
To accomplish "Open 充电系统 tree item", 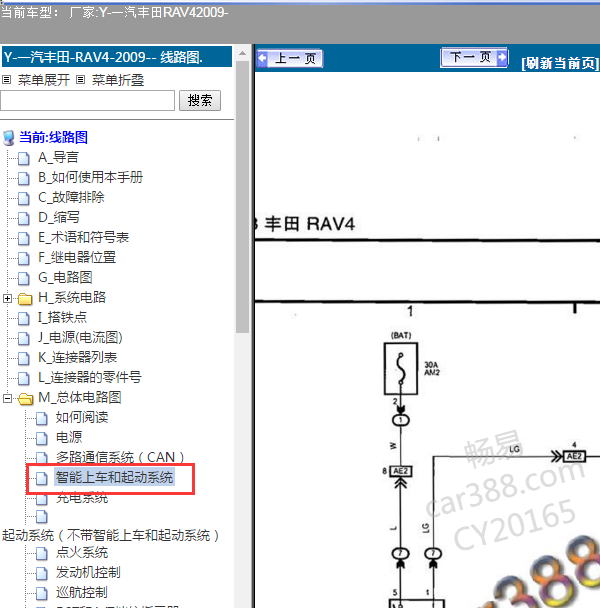I will tap(82, 497).
